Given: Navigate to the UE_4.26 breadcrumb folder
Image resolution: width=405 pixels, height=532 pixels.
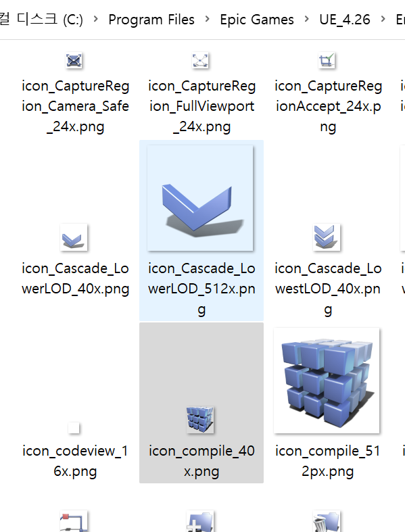Looking at the screenshot, I should [345, 20].
